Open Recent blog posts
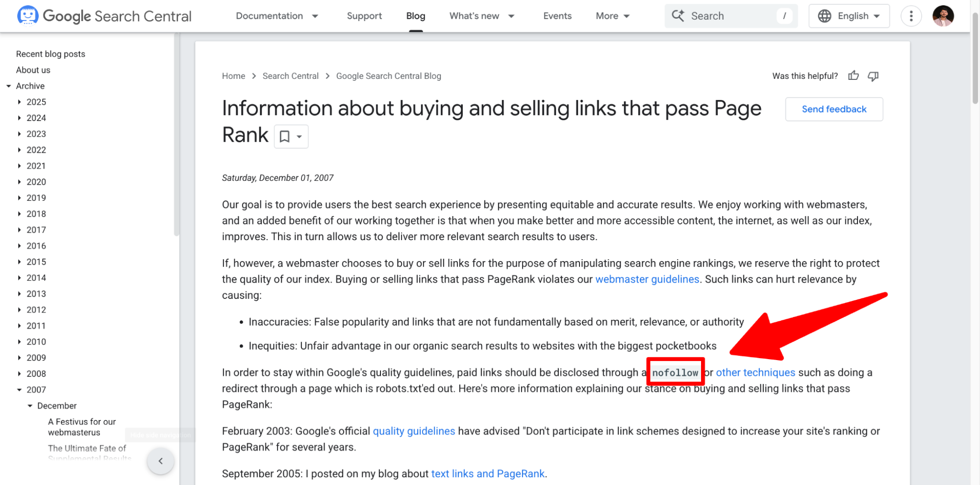Viewport: 980px width, 485px height. [50, 54]
